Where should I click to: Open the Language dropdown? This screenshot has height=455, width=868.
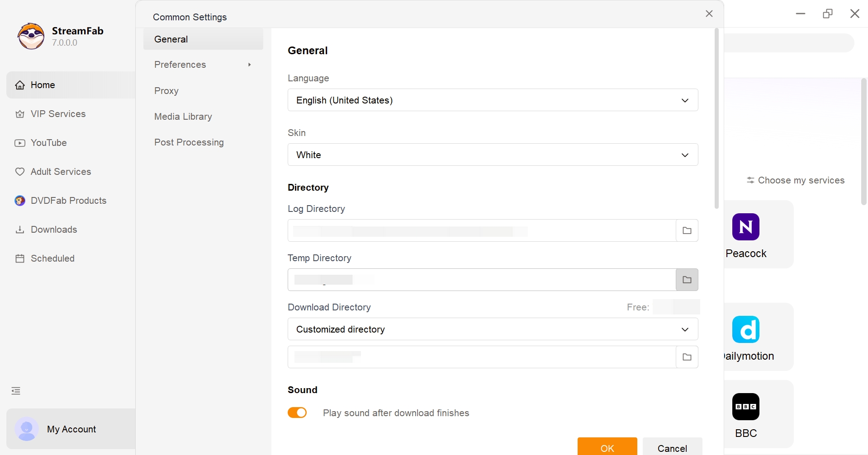click(493, 100)
